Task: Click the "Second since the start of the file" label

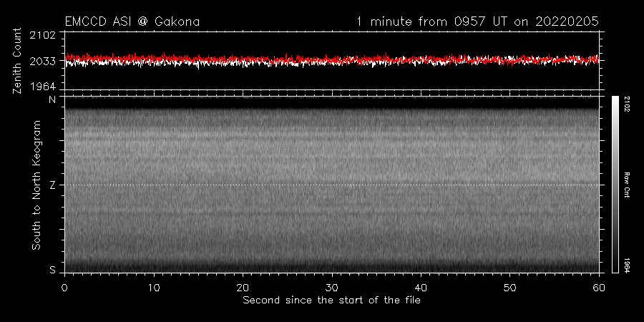Action: (331, 300)
